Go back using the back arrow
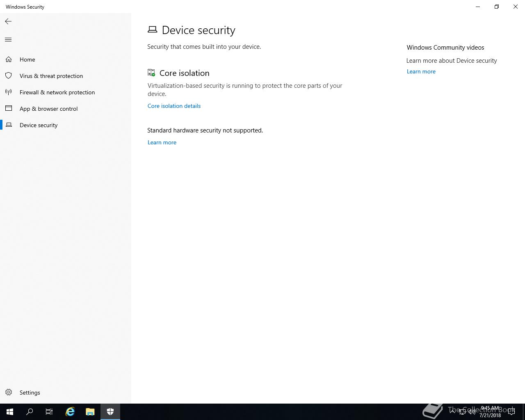Screen dimensions: 525x420 pos(8,21)
